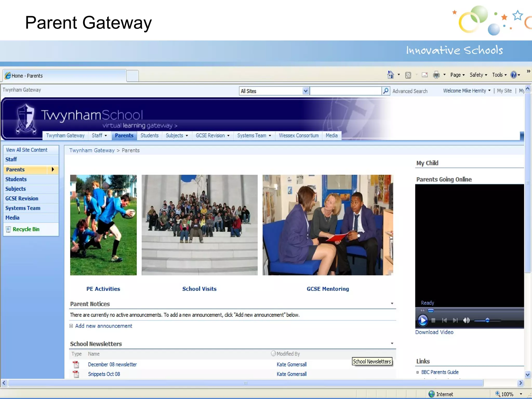Click the PDF icon for December 08 newsletter
Viewport: 532px width, 399px height.
pos(76,364)
